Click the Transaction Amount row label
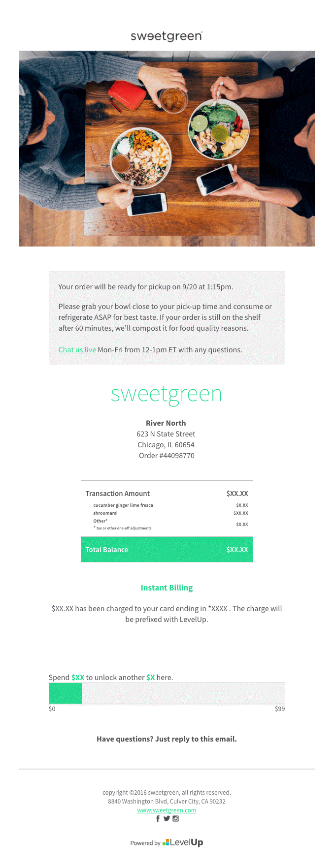The height and width of the screenshot is (868, 335). [x=118, y=494]
